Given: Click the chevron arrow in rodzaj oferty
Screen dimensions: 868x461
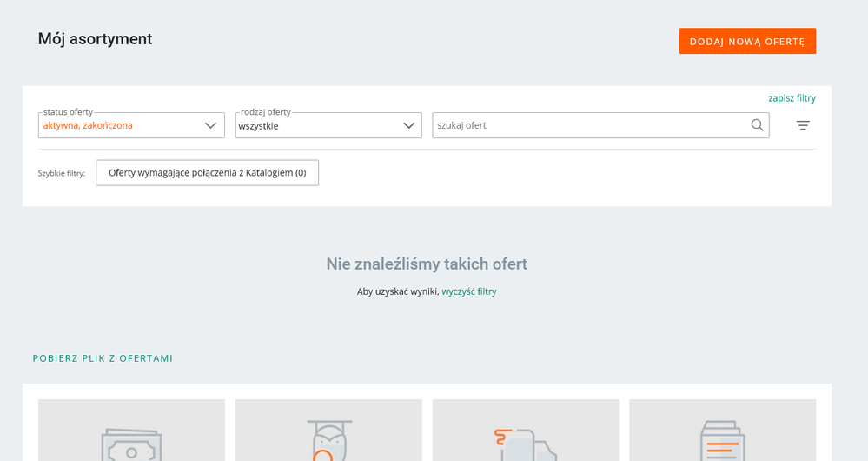Looking at the screenshot, I should point(408,125).
